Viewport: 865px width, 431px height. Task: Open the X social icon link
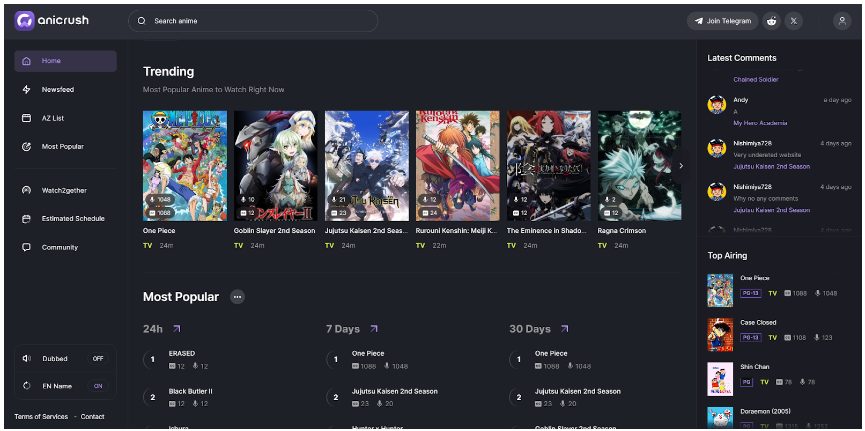(x=793, y=21)
